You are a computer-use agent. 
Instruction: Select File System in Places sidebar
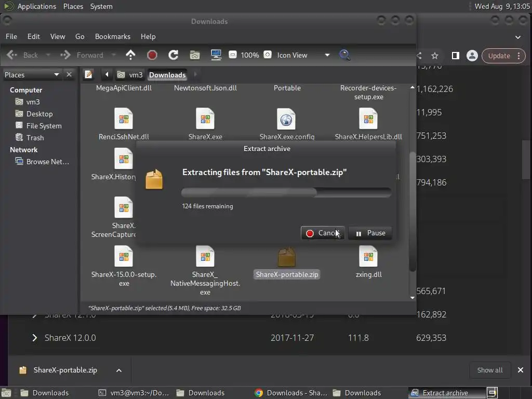(39, 126)
